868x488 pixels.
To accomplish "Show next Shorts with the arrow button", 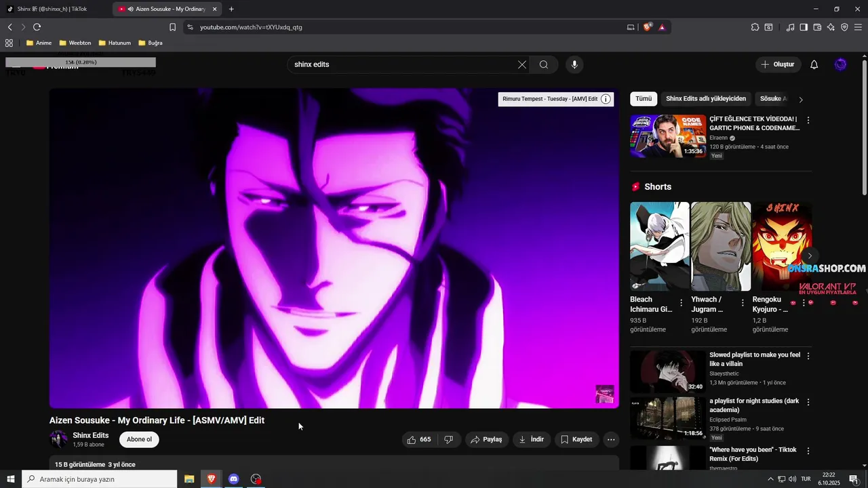I will click(x=810, y=256).
